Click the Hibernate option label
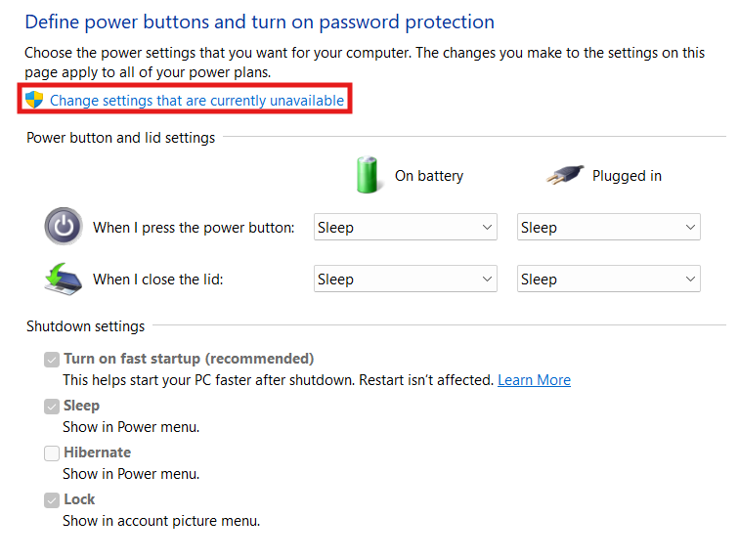 [x=97, y=452]
